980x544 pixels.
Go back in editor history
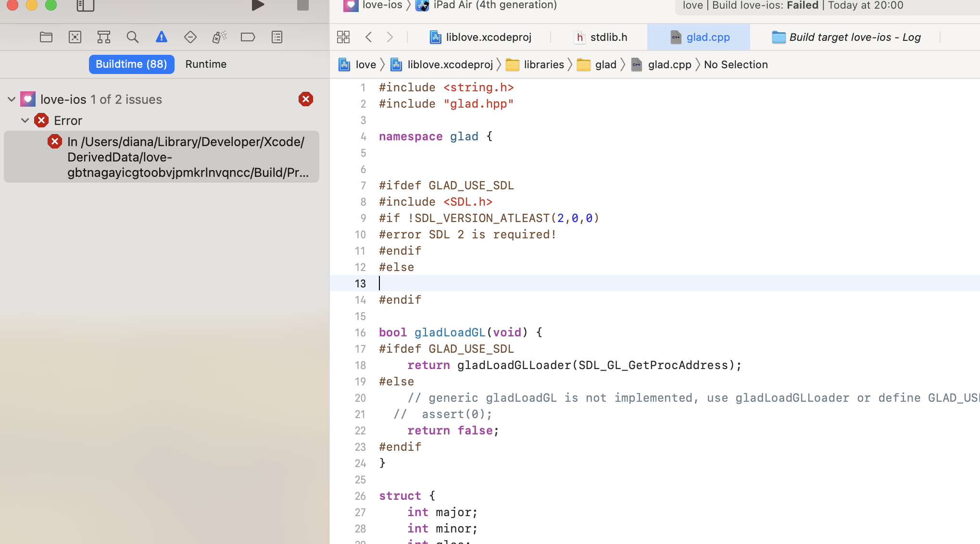pos(369,37)
